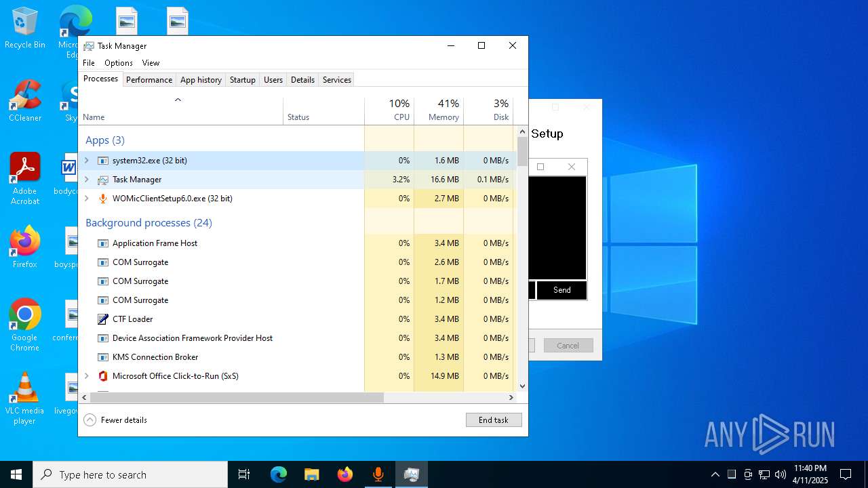Click the system32.exe process icon
The image size is (868, 488).
103,161
